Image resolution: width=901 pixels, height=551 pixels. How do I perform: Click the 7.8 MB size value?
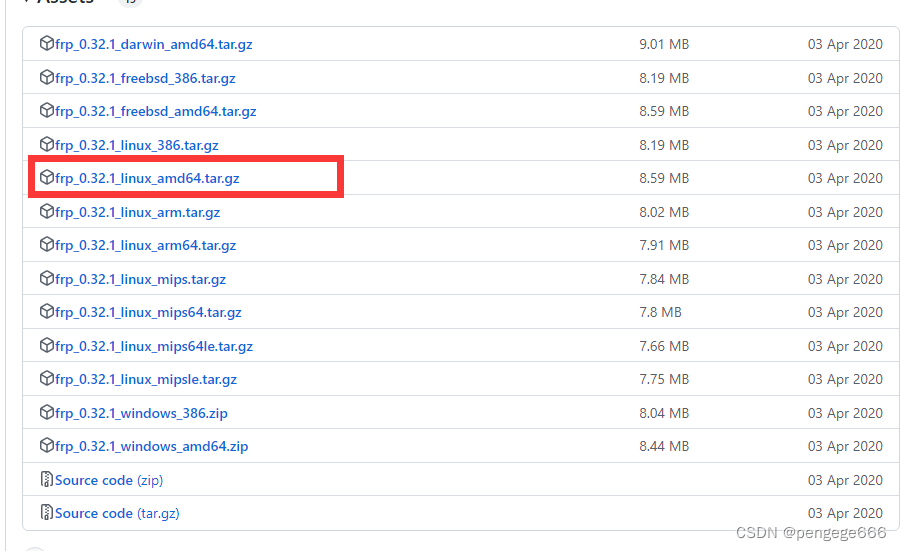pos(660,313)
